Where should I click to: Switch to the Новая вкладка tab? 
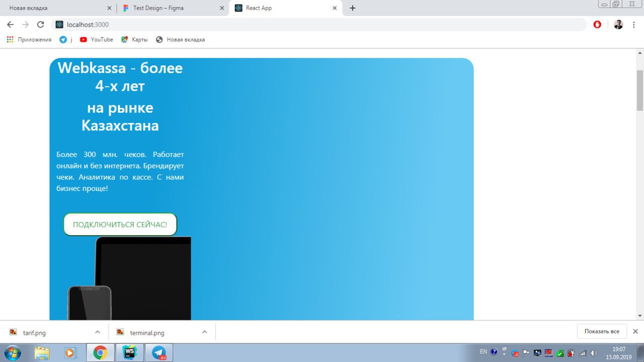point(58,8)
